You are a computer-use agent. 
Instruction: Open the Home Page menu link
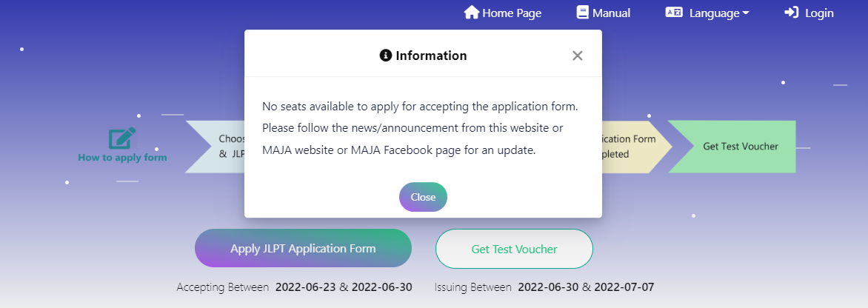click(503, 13)
